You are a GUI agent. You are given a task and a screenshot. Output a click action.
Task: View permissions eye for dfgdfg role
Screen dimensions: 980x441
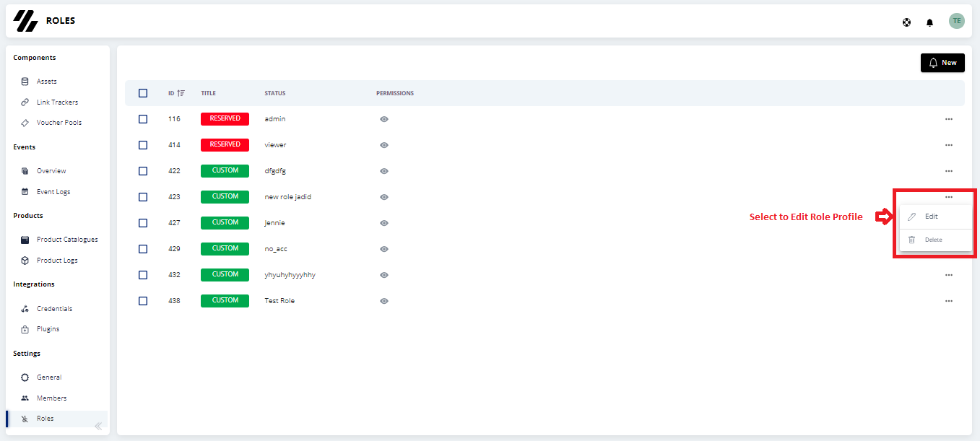click(384, 171)
